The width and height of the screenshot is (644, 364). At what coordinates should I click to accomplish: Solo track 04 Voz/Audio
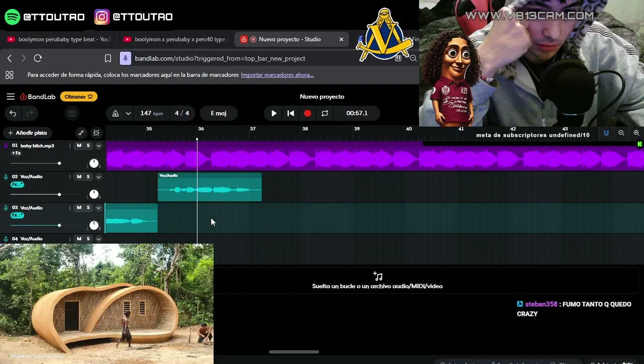88,239
